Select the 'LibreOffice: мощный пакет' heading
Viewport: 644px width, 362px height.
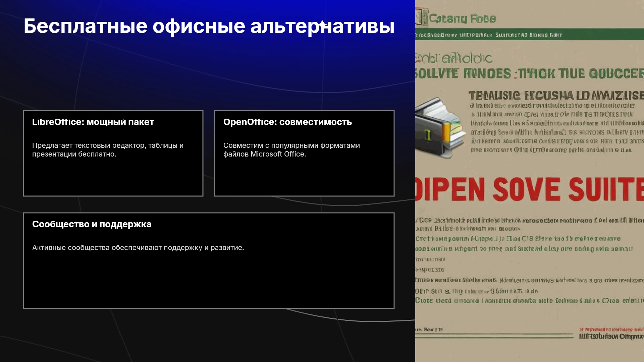coord(93,122)
